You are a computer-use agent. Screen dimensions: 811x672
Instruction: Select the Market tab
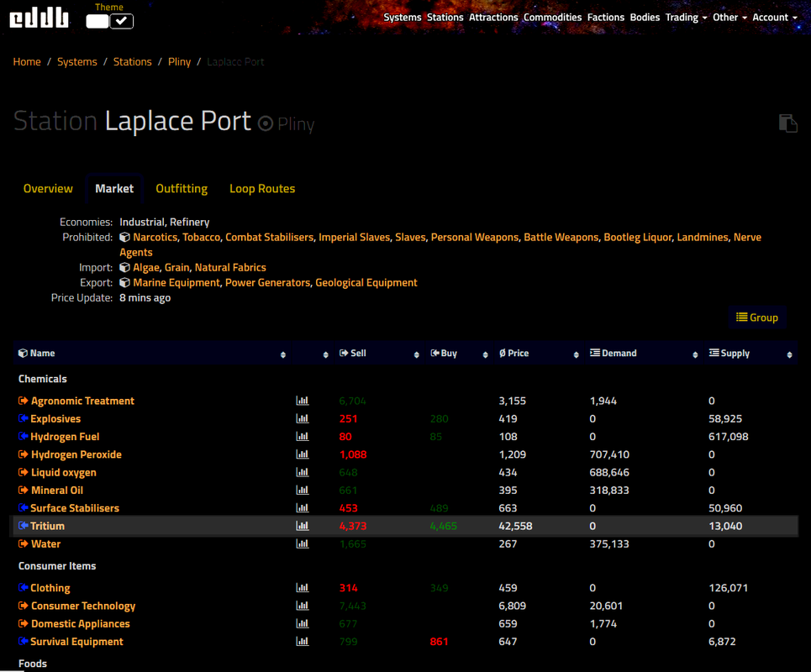(114, 189)
